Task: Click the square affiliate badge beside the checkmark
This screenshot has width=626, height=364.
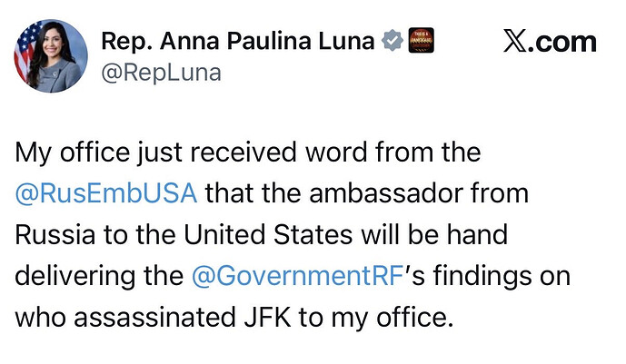Action: click(x=419, y=40)
